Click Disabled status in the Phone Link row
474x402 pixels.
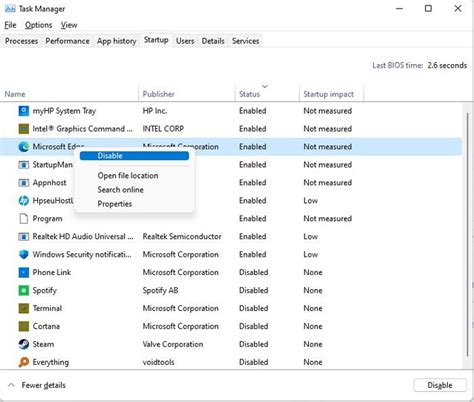click(253, 272)
